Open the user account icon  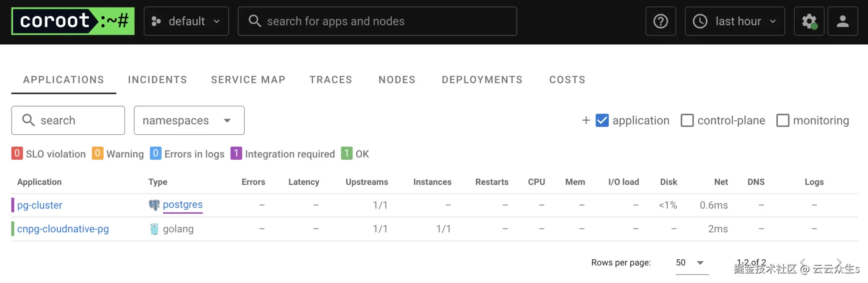tap(843, 21)
